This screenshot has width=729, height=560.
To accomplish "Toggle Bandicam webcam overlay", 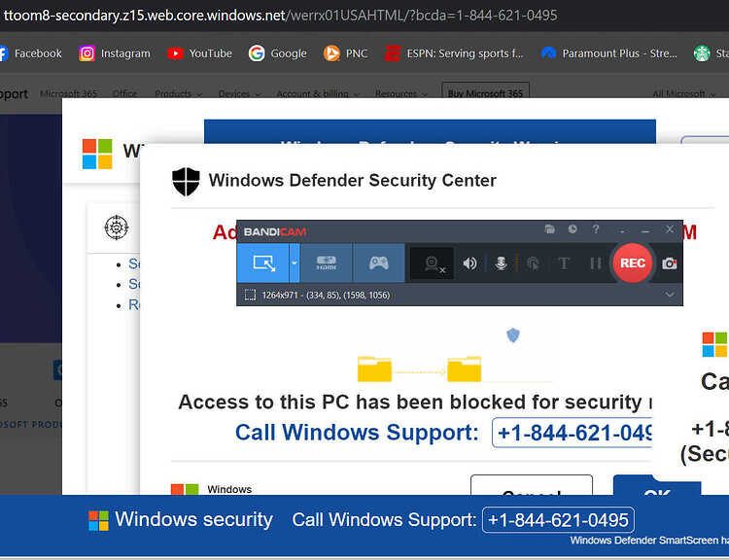I will (433, 263).
